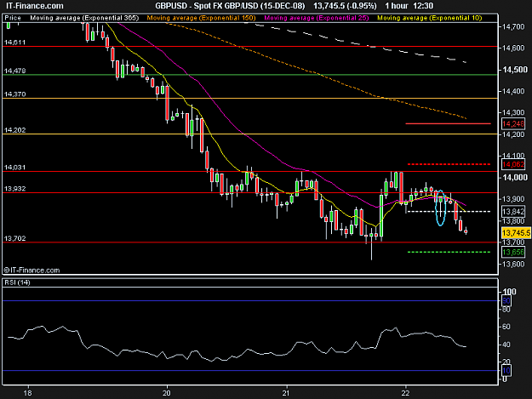
Task: Click the dashed red 14,062 line
Action: click(449, 164)
